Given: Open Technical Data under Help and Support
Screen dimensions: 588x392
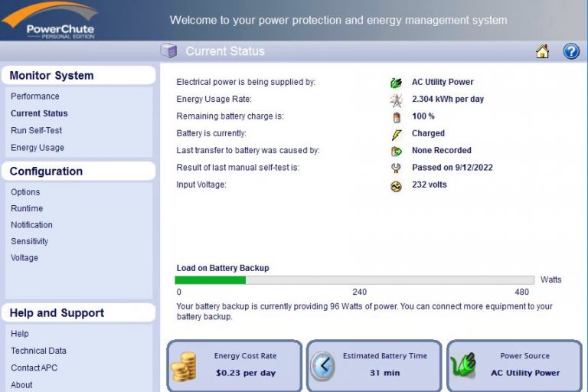Looking at the screenshot, I should pyautogui.click(x=38, y=351).
